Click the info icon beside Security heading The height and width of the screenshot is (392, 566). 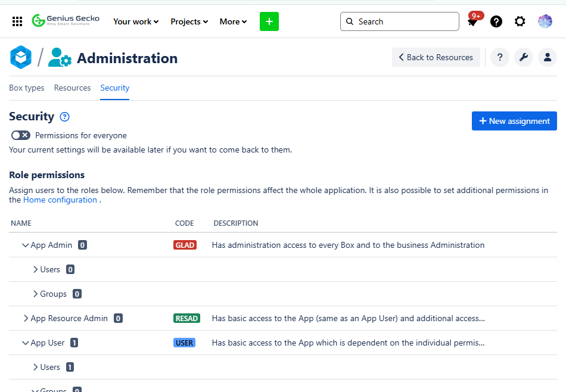(65, 117)
